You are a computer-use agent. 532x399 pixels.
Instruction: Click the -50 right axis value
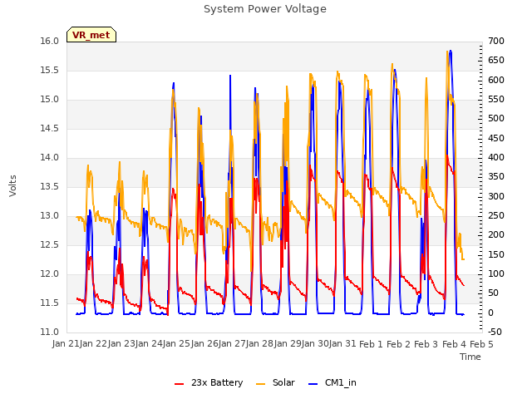(x=495, y=332)
